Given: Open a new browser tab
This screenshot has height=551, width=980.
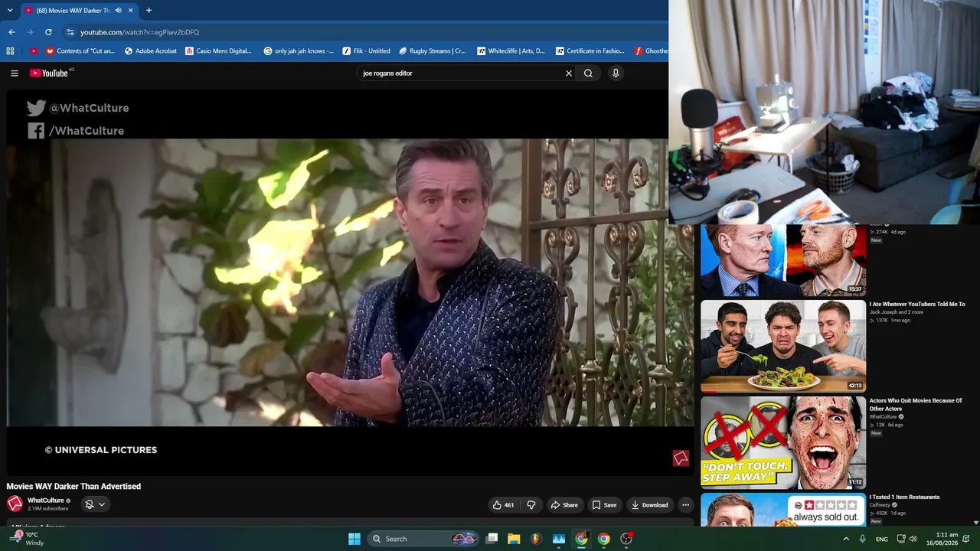Looking at the screenshot, I should coord(149,11).
